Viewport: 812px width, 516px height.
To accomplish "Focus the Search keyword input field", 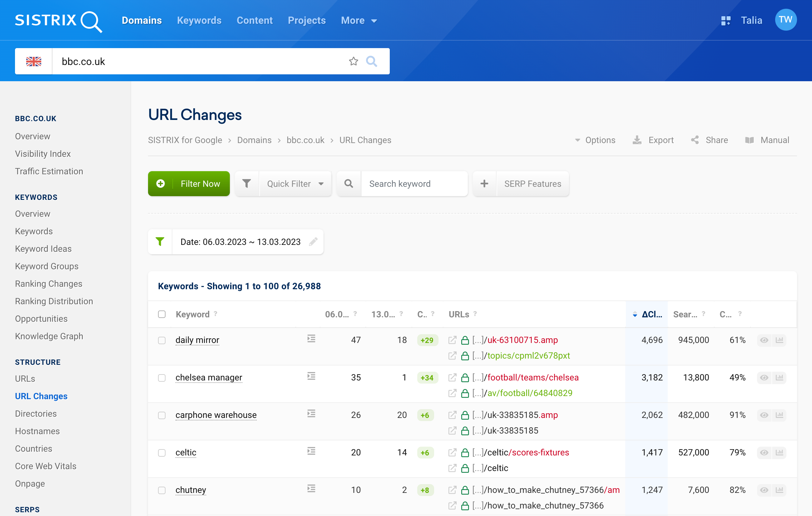I will pos(414,183).
